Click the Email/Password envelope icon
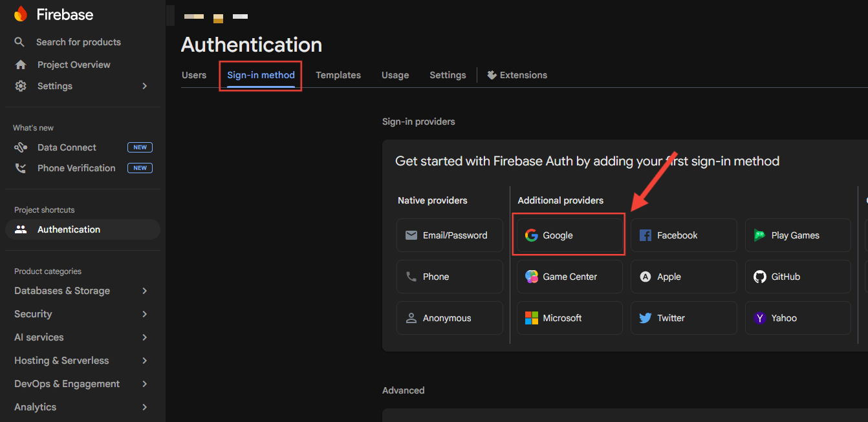 tap(411, 235)
